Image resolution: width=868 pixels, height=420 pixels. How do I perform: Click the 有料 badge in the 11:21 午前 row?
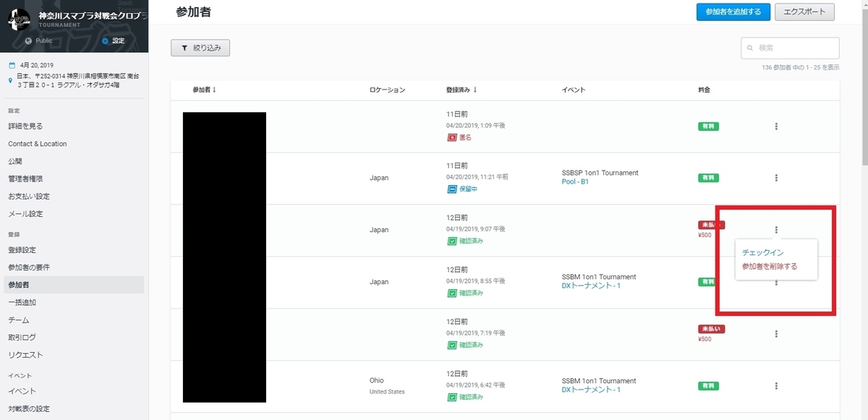(708, 178)
